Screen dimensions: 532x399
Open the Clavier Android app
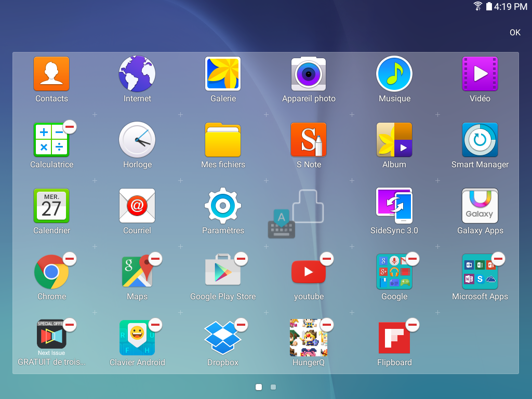coord(137,338)
